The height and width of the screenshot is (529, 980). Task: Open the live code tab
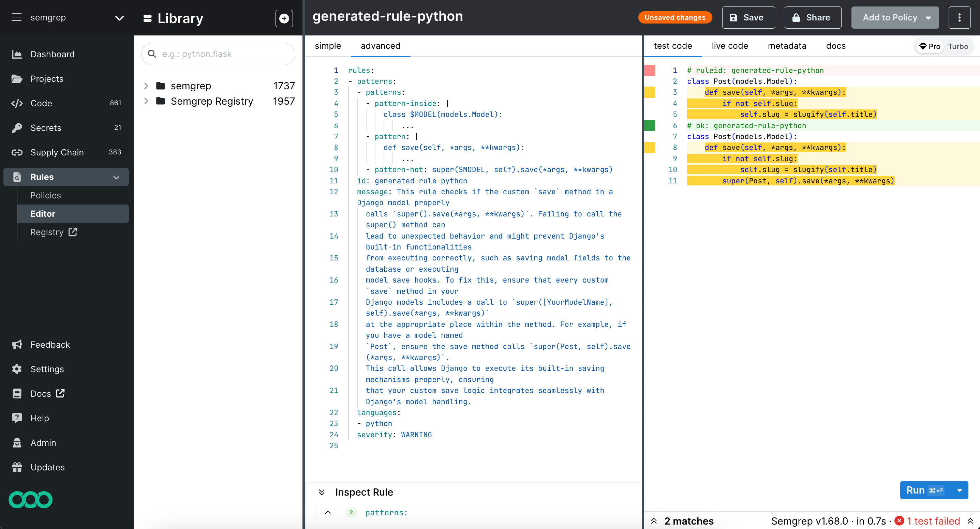[x=729, y=46]
